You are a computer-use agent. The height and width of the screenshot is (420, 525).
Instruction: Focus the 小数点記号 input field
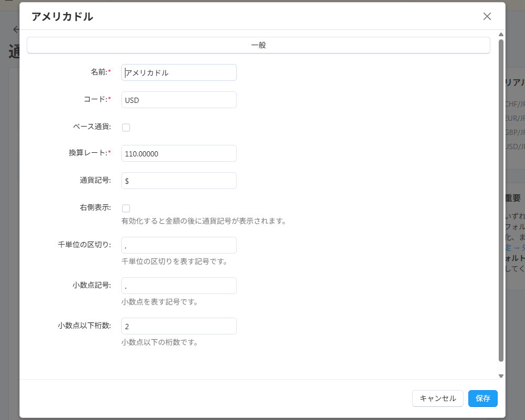178,286
